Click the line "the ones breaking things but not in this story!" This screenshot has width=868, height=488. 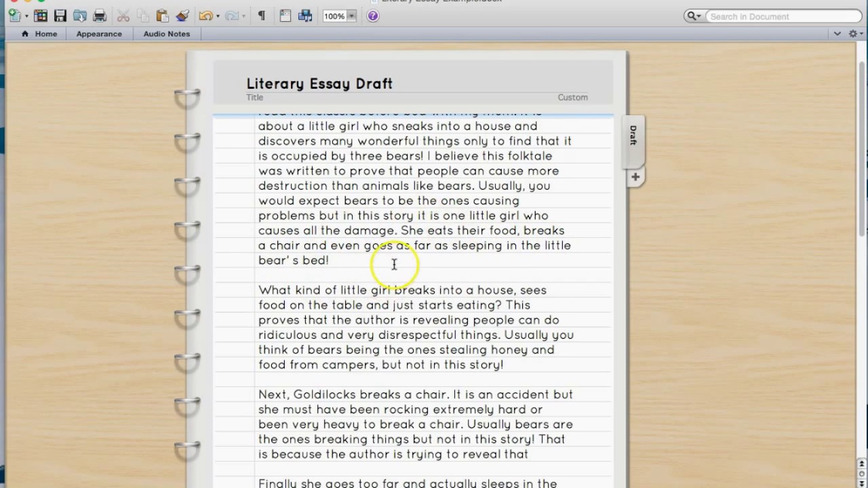click(x=412, y=439)
